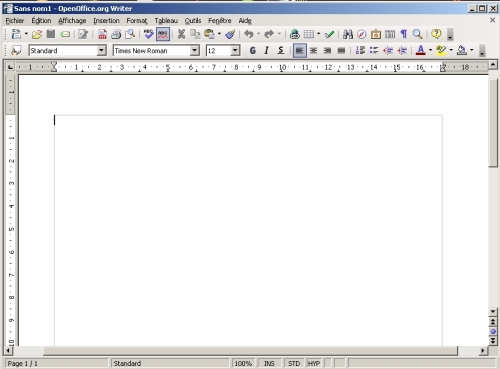Viewport: 500px width, 369px height.
Task: Toggle AutoSpellcheck icon
Action: pyautogui.click(x=163, y=34)
